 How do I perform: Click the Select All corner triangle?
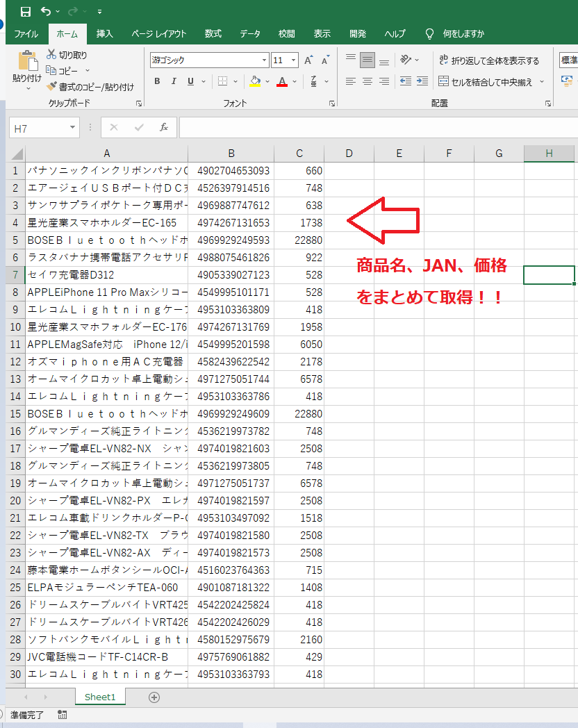coord(17,154)
